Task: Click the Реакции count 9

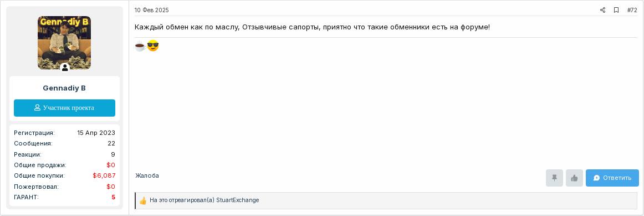Action: tap(113, 154)
